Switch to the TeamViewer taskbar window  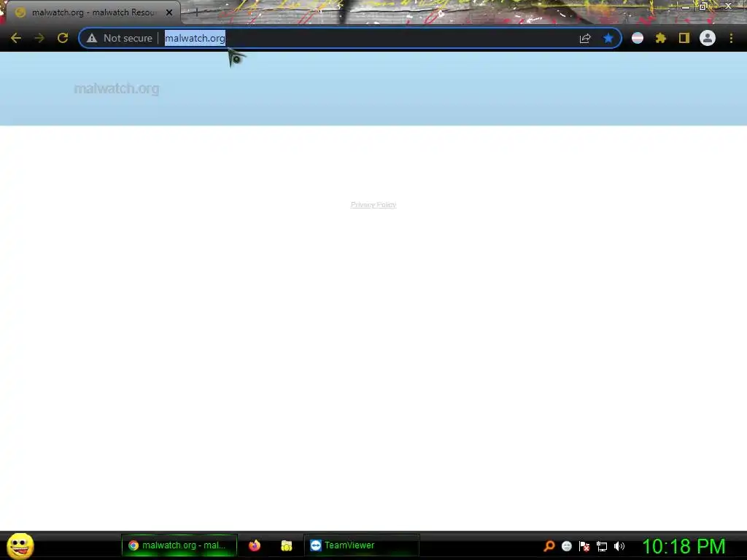[x=362, y=545]
